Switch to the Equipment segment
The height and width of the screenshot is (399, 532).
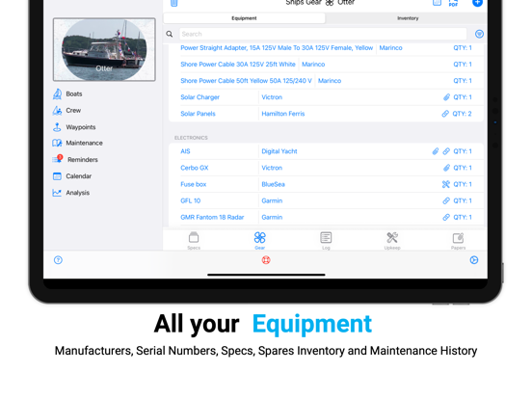pos(244,18)
